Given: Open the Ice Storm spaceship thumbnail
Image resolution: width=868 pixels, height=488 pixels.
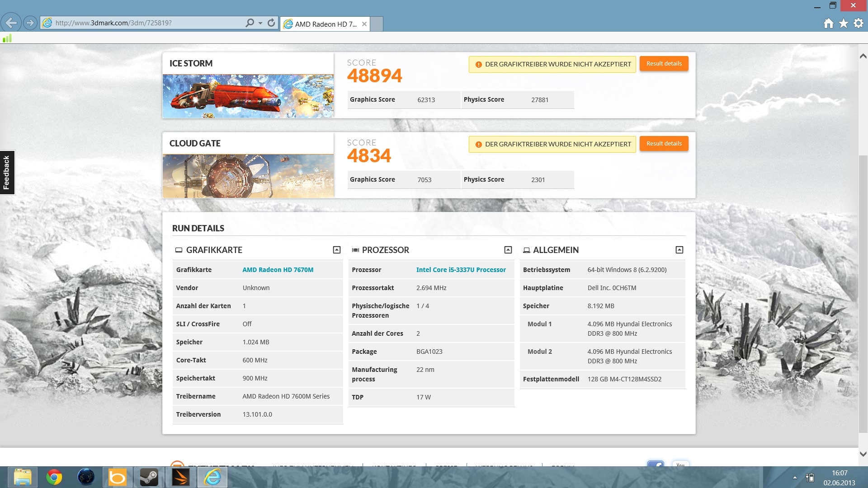Looking at the screenshot, I should click(248, 96).
